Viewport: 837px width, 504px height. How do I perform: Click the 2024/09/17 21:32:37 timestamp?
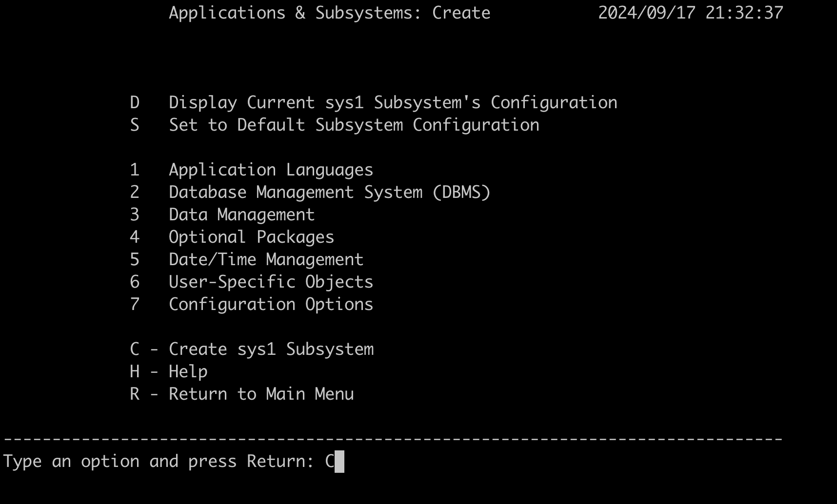click(x=691, y=13)
